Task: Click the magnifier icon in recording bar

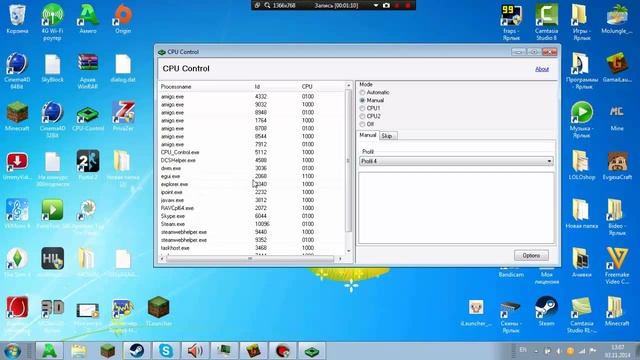Action: (267, 5)
